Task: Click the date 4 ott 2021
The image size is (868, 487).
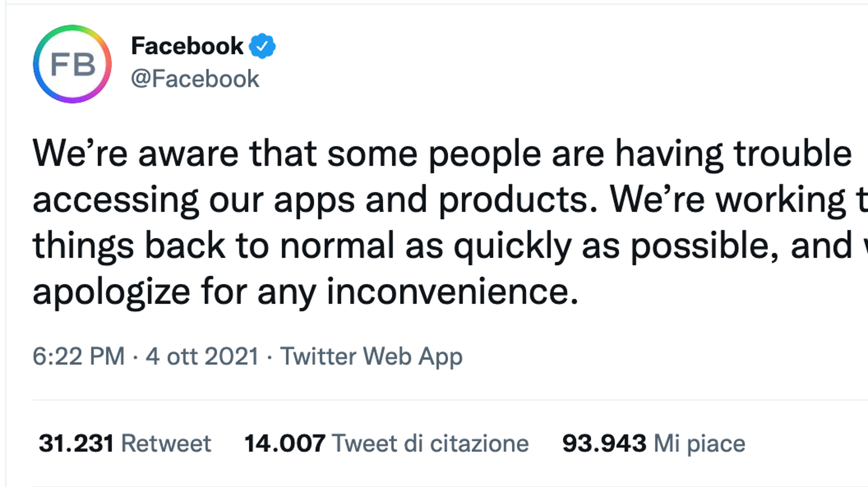Action: [202, 356]
